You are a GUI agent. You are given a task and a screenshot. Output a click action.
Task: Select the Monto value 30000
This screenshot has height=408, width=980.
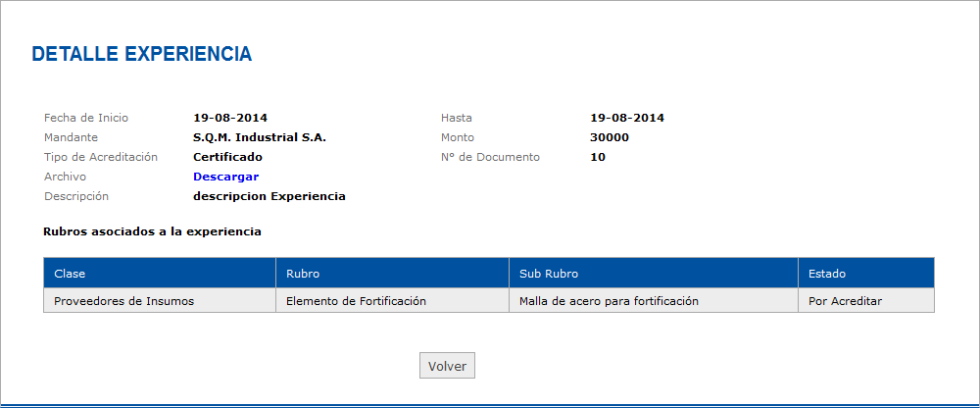point(610,137)
